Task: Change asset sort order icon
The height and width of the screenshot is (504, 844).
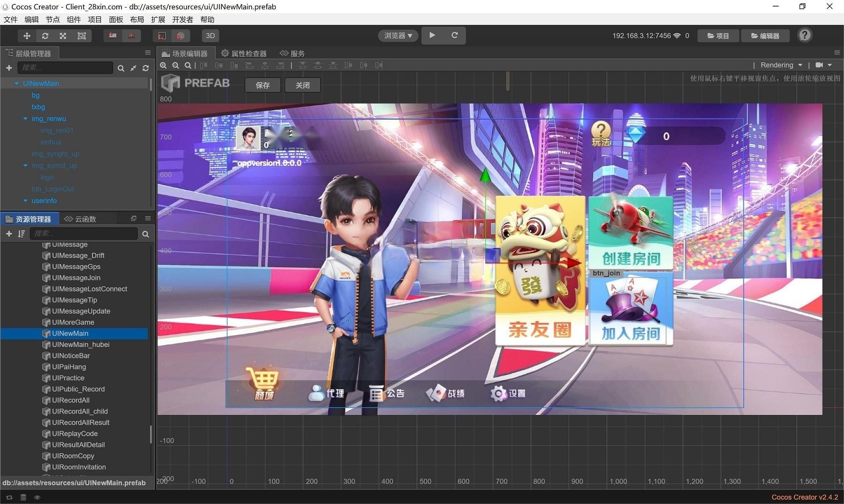Action: click(21, 233)
